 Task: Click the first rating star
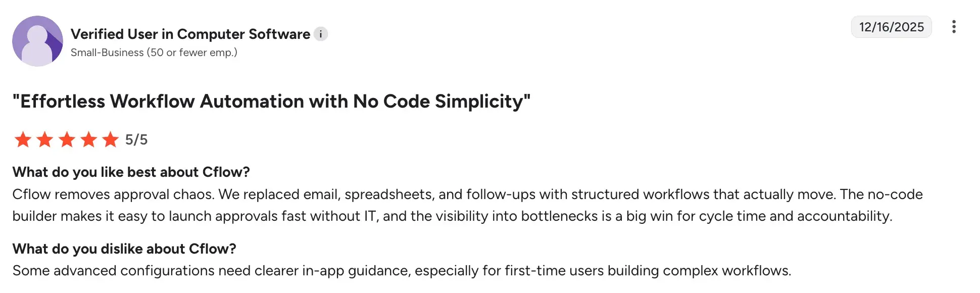click(23, 139)
